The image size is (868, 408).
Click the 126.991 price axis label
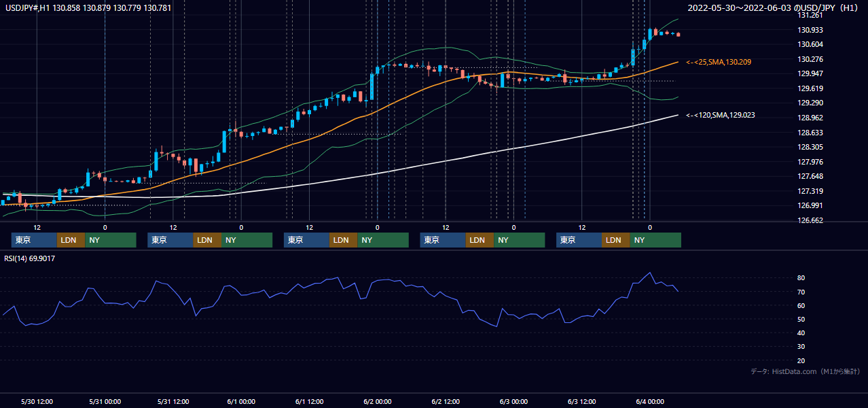pos(812,205)
